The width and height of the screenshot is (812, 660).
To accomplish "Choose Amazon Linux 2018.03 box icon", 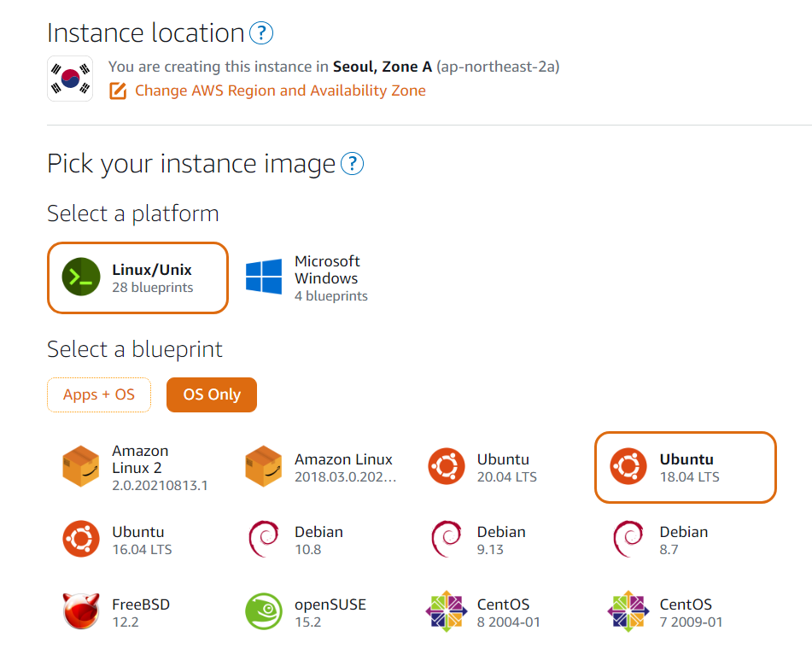I will coord(264,466).
